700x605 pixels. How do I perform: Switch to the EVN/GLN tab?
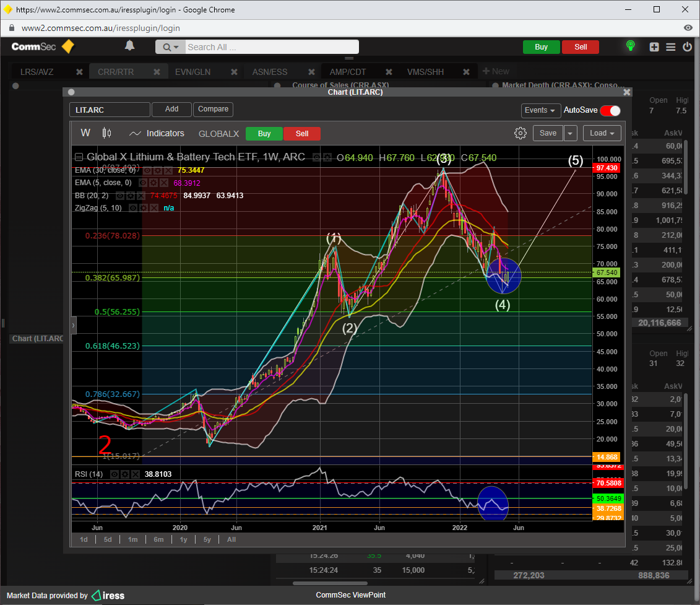(x=193, y=72)
